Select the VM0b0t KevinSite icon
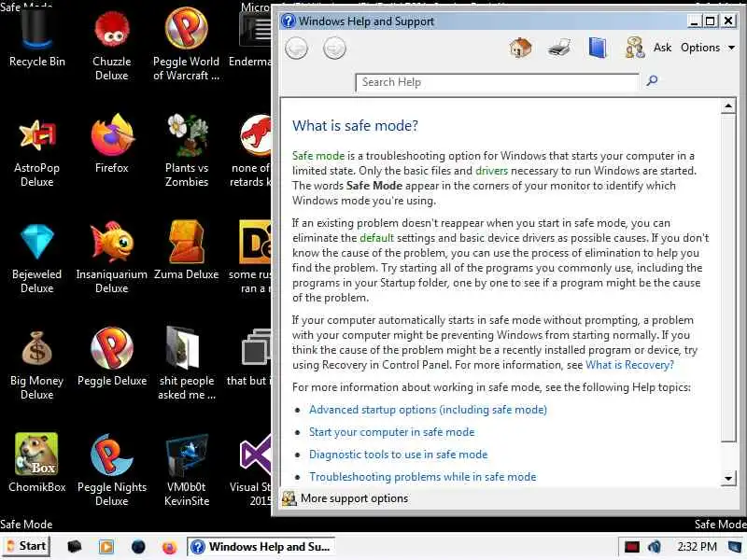The image size is (747, 560). (x=186, y=470)
